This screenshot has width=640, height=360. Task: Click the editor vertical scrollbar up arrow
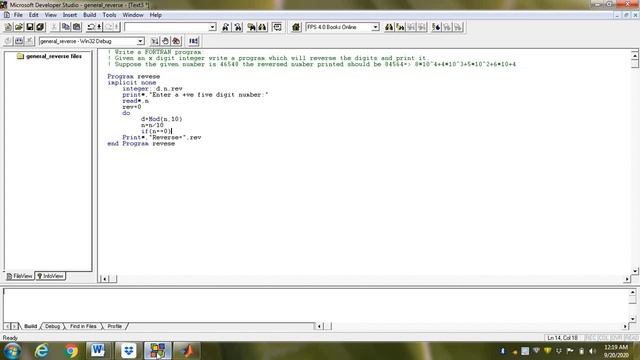635,55
